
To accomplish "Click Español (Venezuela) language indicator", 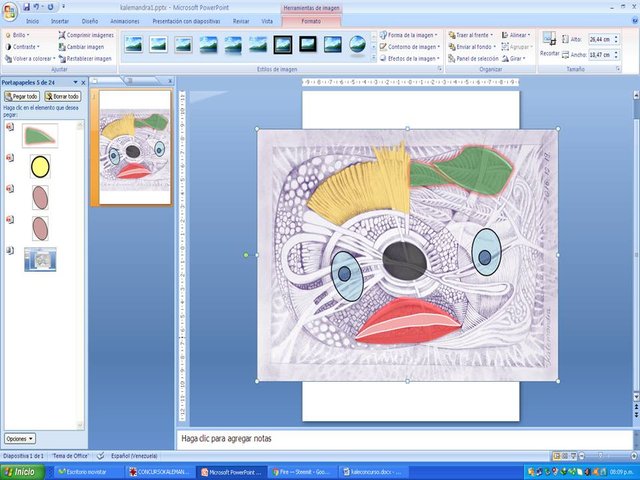I will (134, 456).
